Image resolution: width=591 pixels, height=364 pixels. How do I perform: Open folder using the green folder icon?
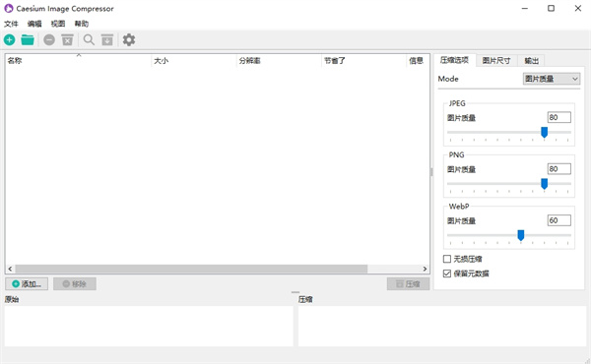click(28, 39)
